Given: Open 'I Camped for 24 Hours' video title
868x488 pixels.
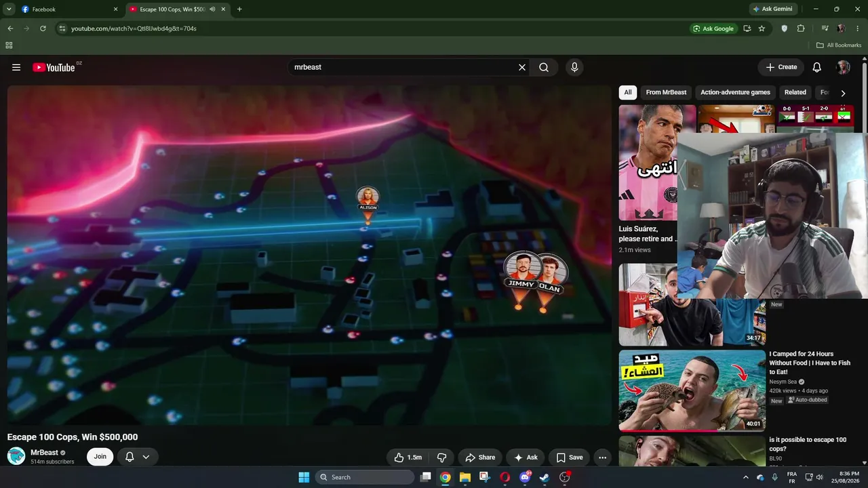Looking at the screenshot, I should click(810, 363).
